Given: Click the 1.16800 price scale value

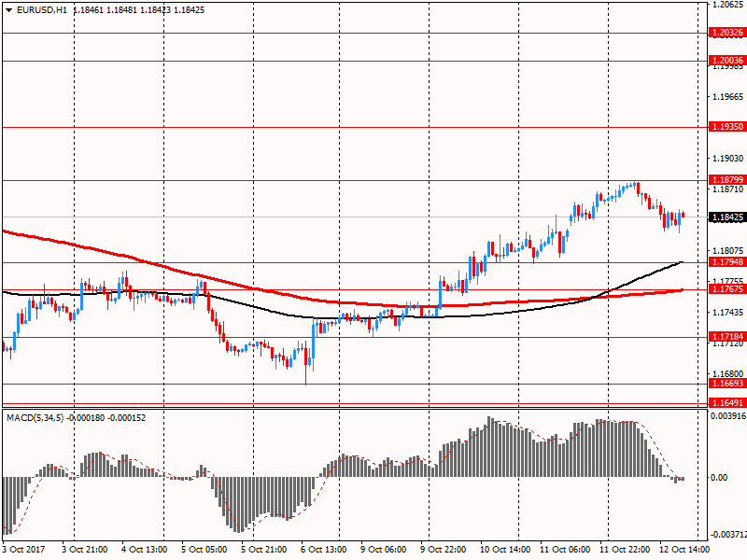Looking at the screenshot, I should (727, 374).
